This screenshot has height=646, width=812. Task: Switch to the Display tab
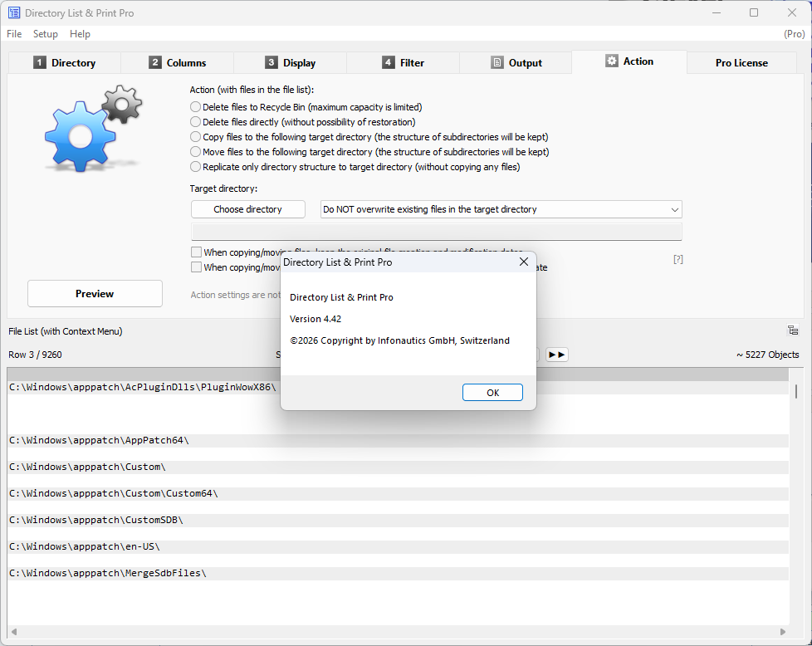click(x=290, y=62)
